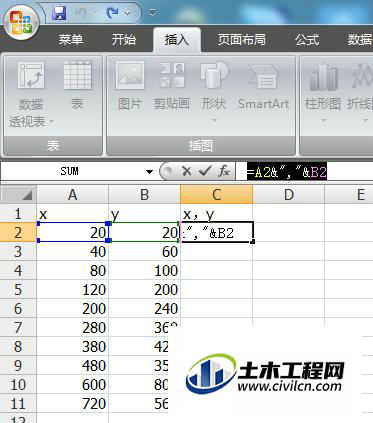Open the 数据 ribbon tab
Viewport: 373px width, 423px height.
pyautogui.click(x=359, y=40)
